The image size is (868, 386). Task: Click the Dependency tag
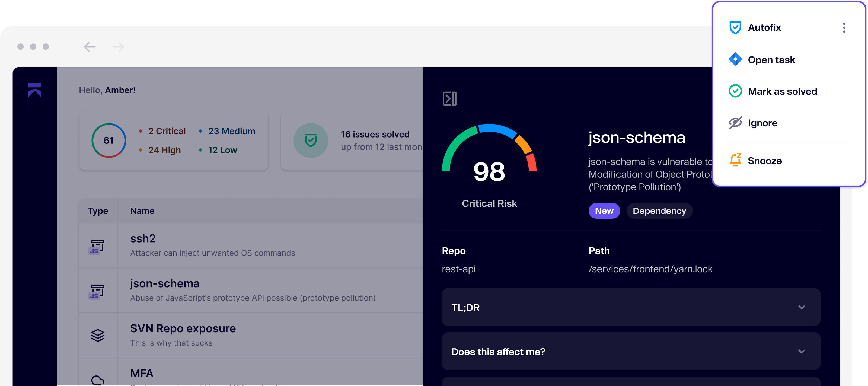tap(659, 210)
